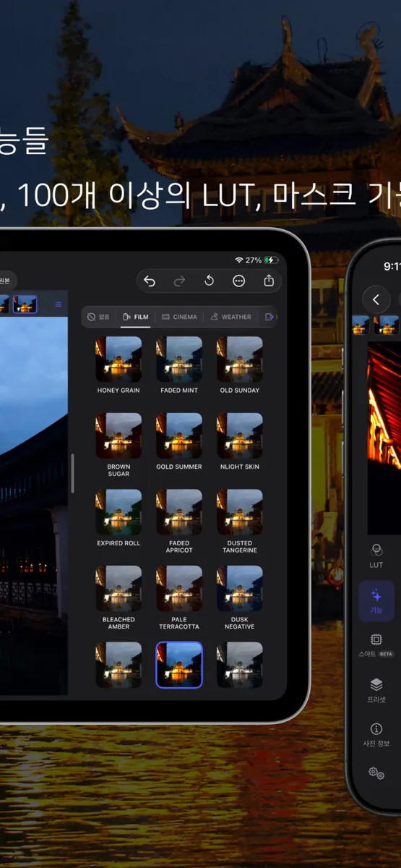Apply the GOLD SUMMER LUT thumbnail
The height and width of the screenshot is (868, 401).
pos(179,436)
